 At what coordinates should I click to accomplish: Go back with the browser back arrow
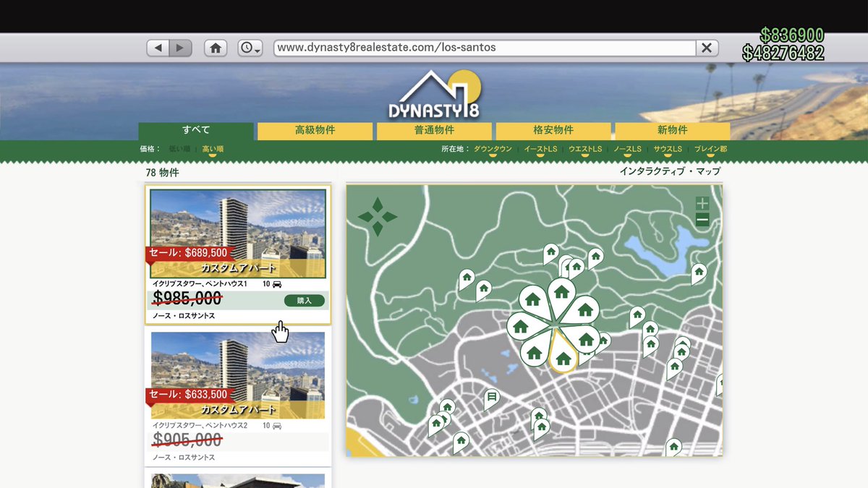[158, 48]
